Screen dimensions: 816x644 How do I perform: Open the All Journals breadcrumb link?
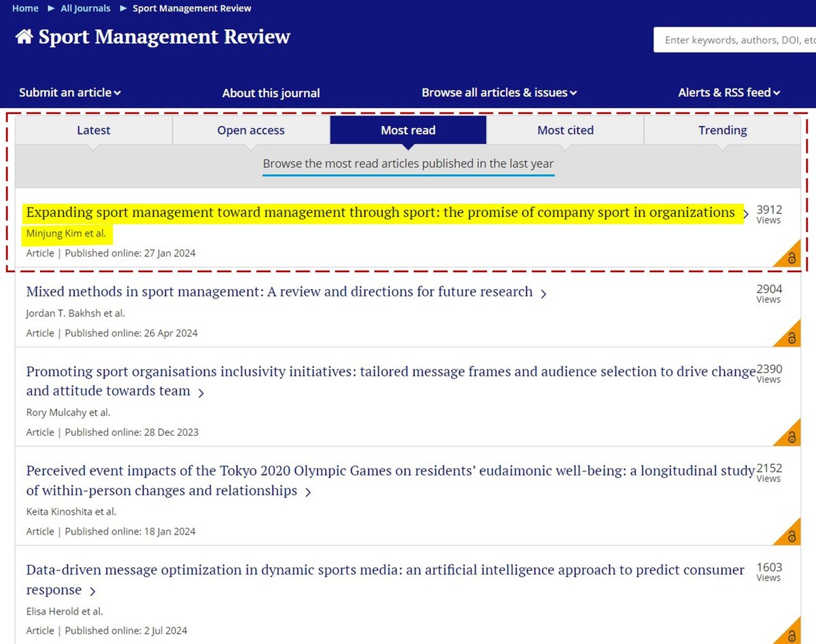(85, 8)
